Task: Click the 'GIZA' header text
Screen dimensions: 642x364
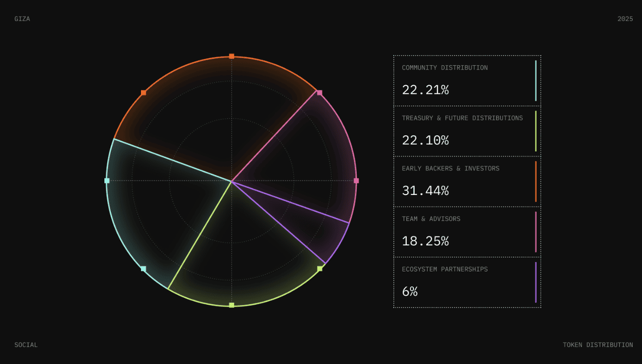Action: click(22, 19)
